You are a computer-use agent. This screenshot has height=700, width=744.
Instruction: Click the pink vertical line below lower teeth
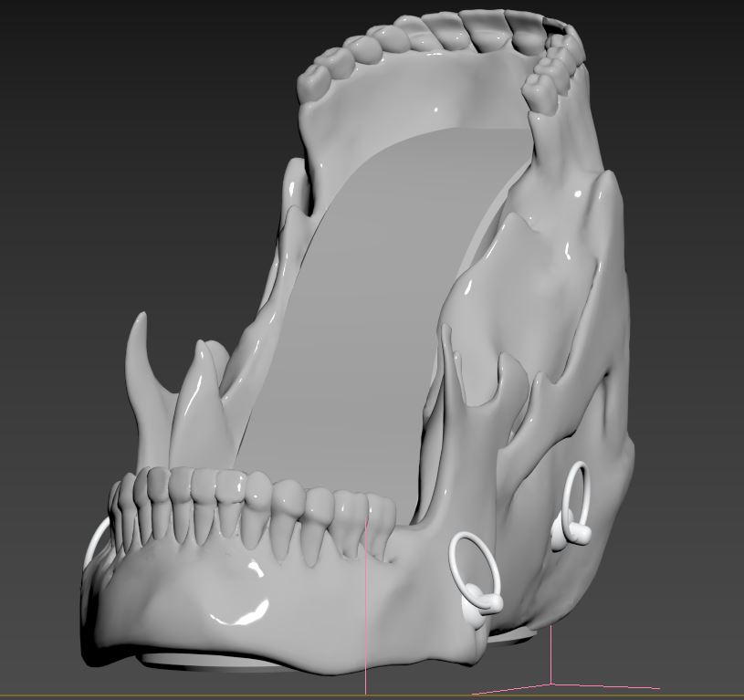pyautogui.click(x=366, y=621)
